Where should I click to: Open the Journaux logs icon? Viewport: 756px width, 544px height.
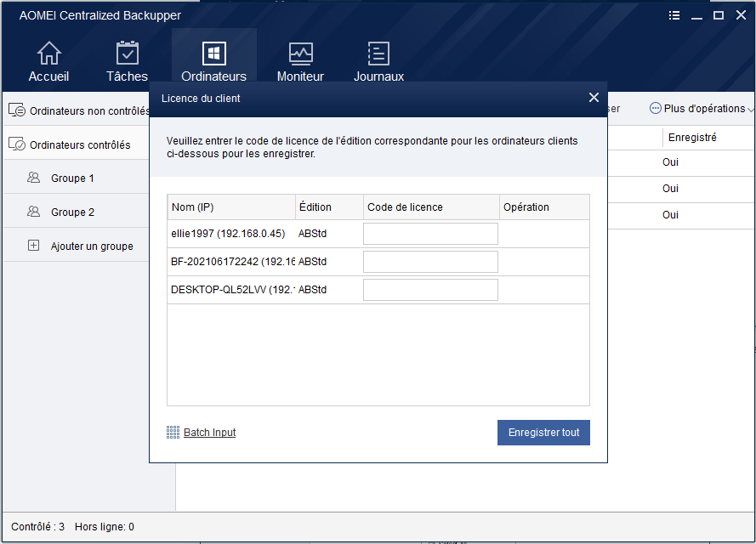[378, 53]
